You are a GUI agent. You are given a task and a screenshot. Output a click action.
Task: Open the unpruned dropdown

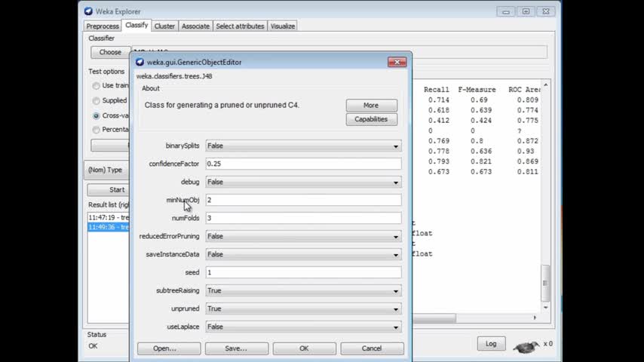click(303, 308)
